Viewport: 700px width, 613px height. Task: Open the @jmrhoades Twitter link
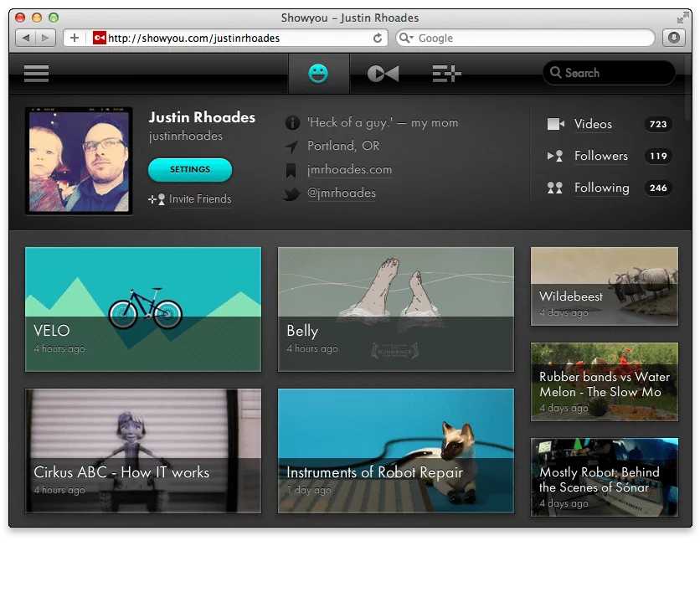pyautogui.click(x=342, y=193)
